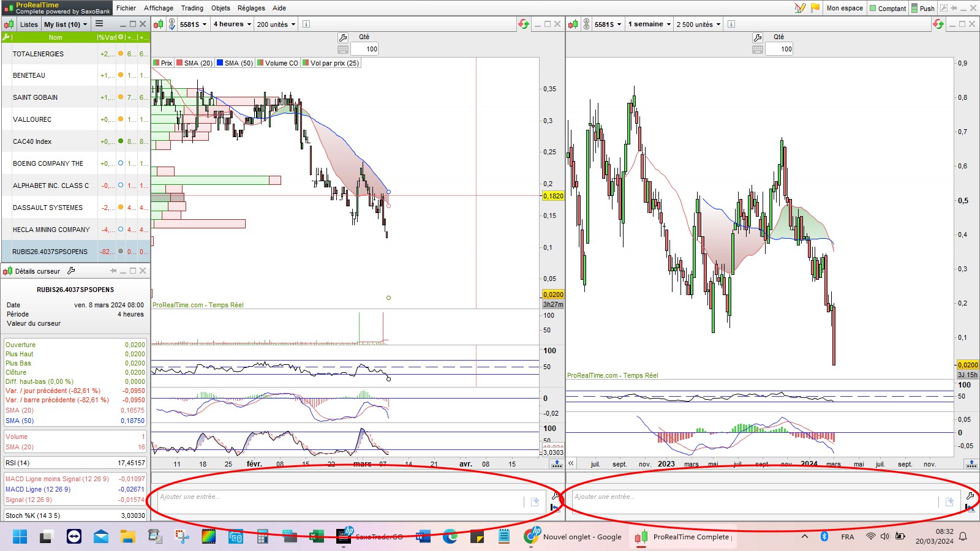Click the right chart Qté quantity field
The image size is (980, 551).
pos(779,49)
